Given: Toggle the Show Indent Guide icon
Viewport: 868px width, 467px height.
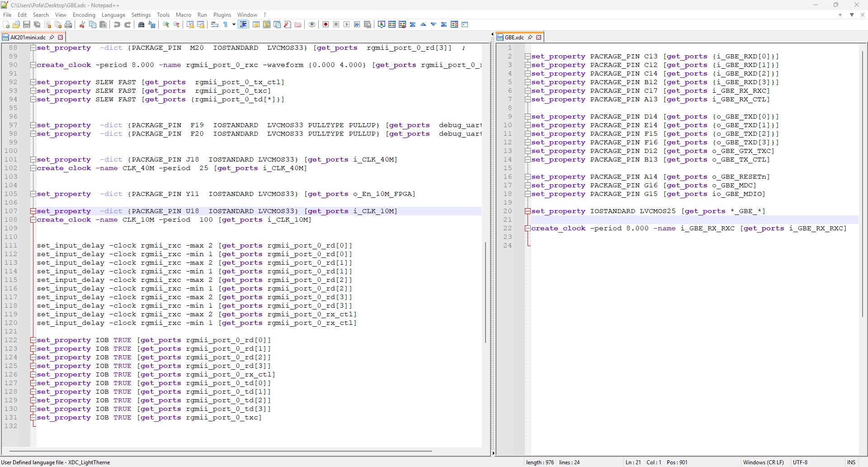Looking at the screenshot, I should 243,24.
